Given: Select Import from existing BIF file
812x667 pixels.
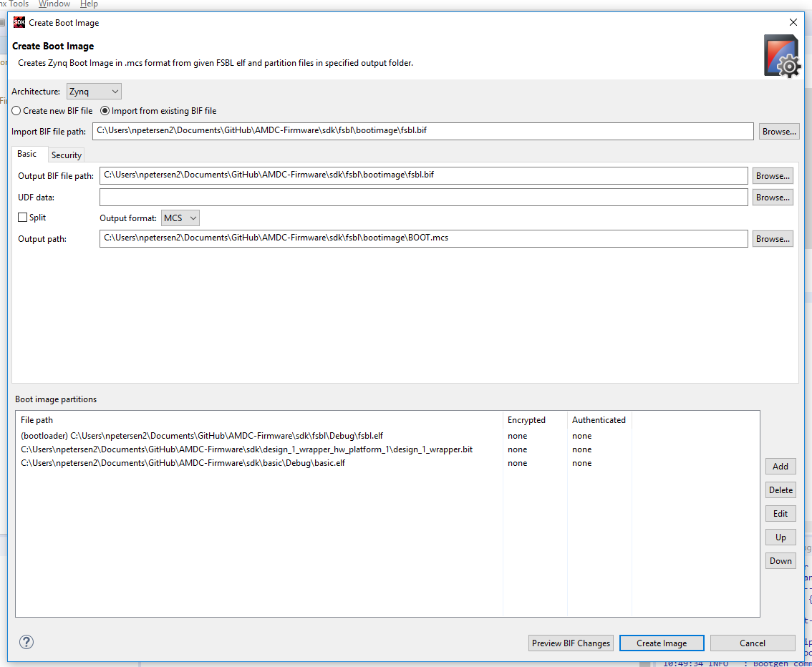Looking at the screenshot, I should coord(158,111).
